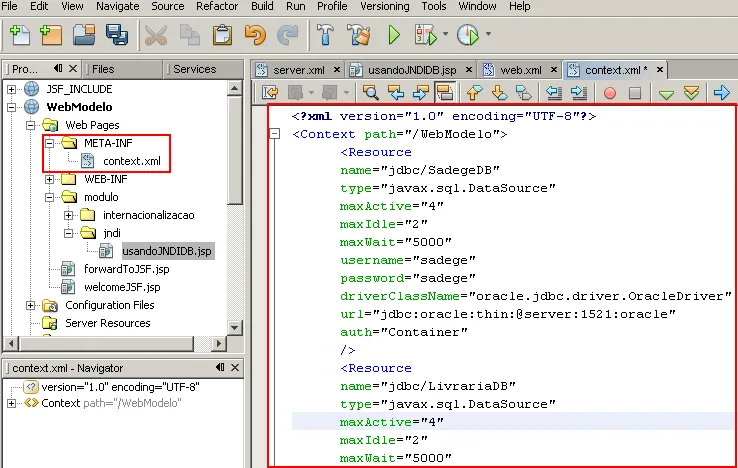Click the Paste clipboard icon

(222, 36)
